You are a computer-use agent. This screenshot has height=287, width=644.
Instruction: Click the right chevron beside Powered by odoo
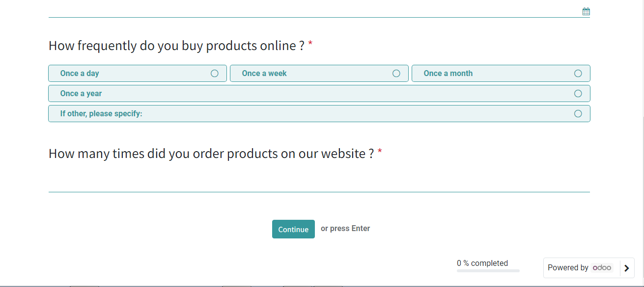pos(626,268)
